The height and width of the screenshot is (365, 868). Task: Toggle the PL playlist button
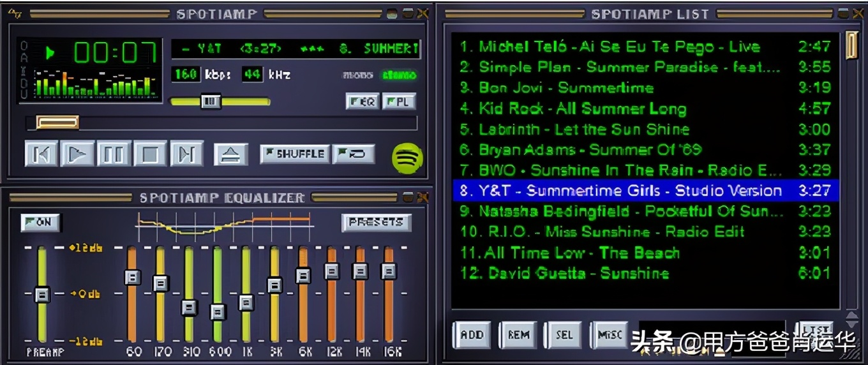(x=399, y=101)
